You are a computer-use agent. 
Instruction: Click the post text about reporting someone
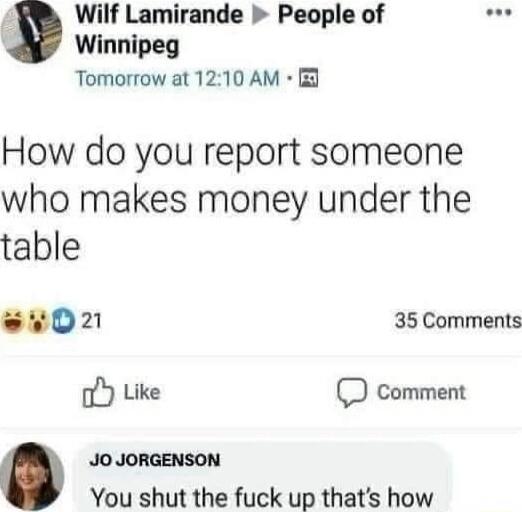[x=236, y=199]
